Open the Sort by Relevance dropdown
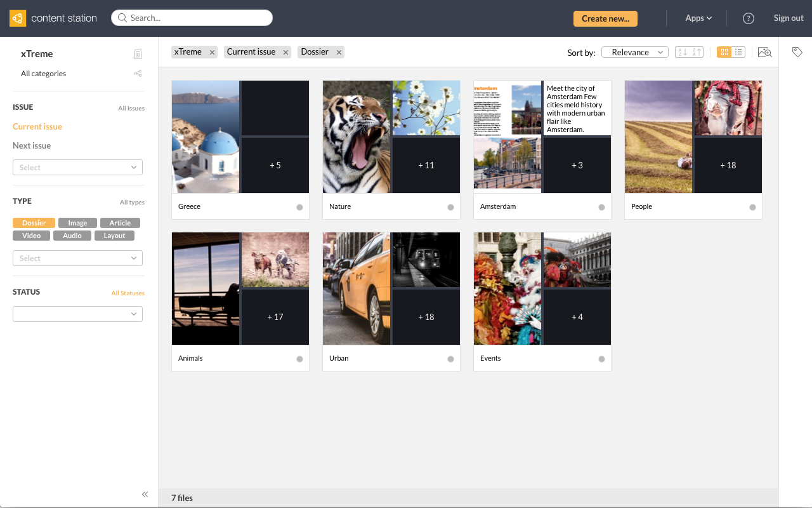812x508 pixels. pos(634,52)
